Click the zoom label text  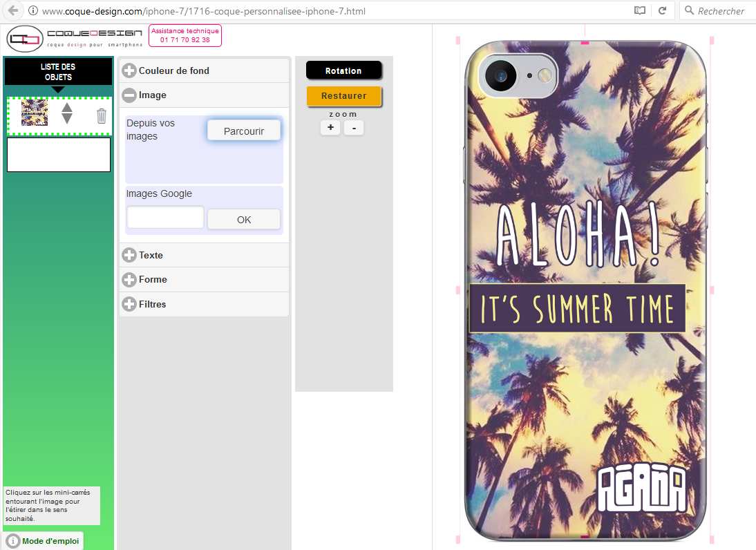tap(343, 114)
